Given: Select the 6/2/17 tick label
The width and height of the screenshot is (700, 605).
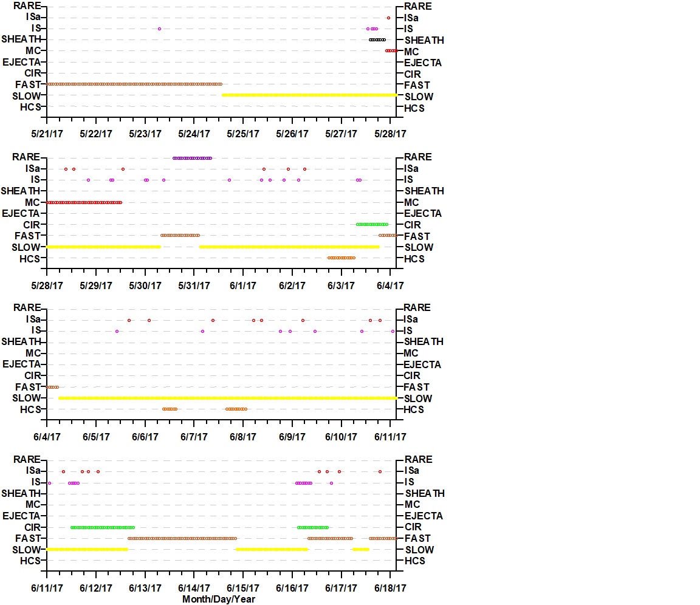Looking at the screenshot, I should click(x=292, y=285).
